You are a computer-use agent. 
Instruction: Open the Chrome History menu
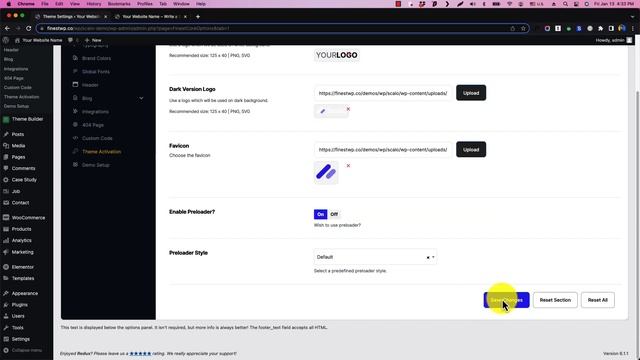coord(93,4)
